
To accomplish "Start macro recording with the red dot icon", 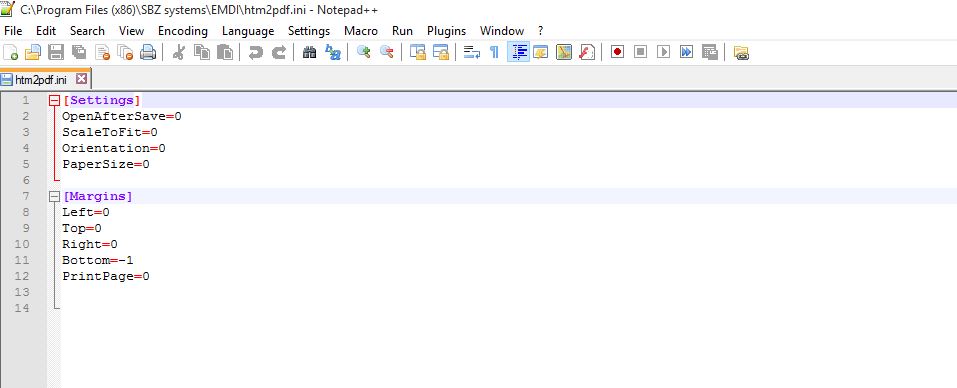I will tap(617, 52).
